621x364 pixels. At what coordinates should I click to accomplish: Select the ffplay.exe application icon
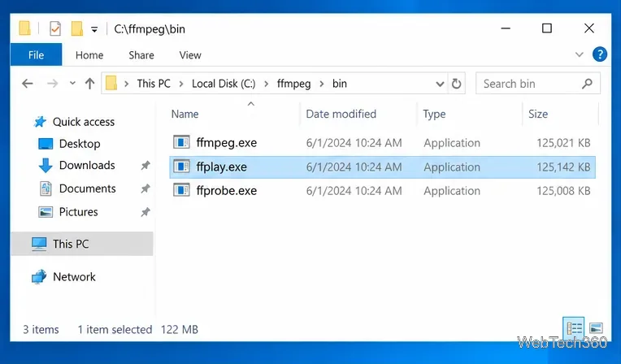[181, 167]
